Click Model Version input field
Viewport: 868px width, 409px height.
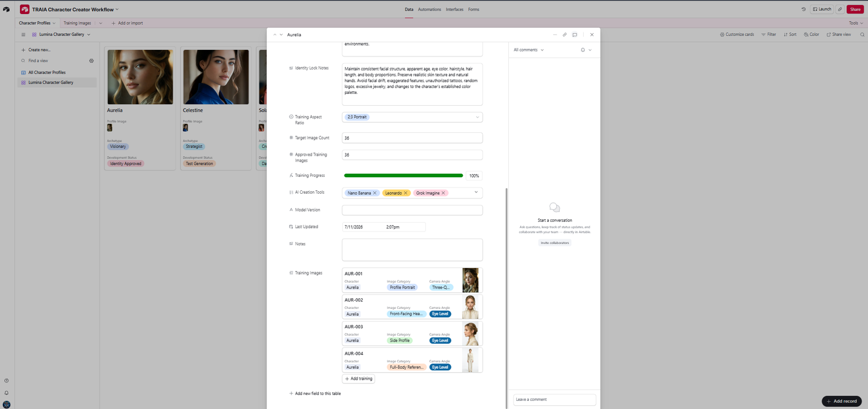412,210
